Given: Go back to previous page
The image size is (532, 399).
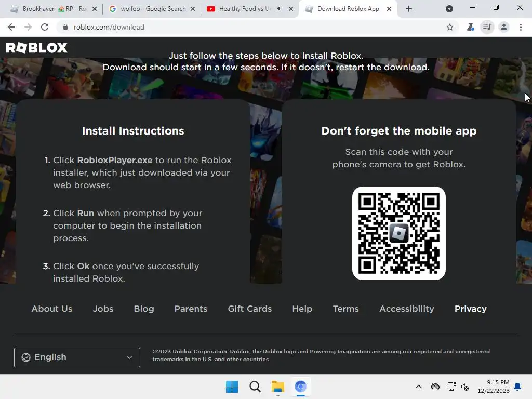Looking at the screenshot, I should click(11, 27).
